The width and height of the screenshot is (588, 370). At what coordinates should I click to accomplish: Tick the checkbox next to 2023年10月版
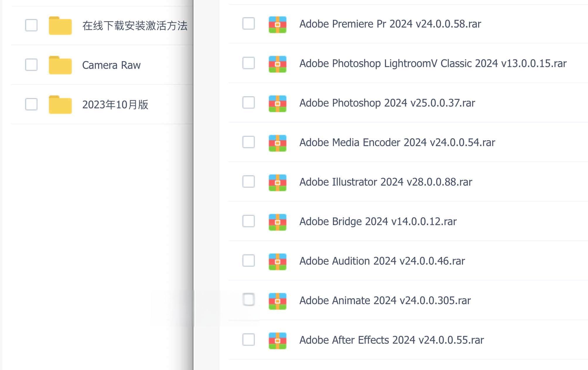[31, 104]
